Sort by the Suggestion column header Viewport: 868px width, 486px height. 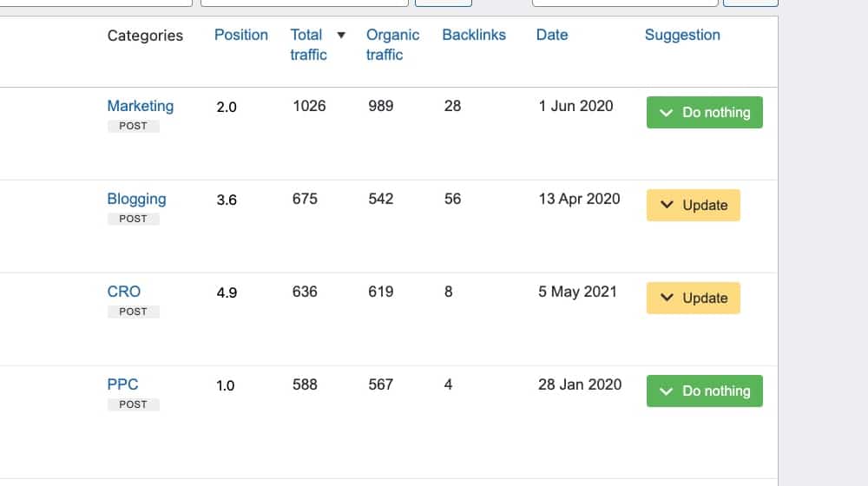tap(681, 35)
